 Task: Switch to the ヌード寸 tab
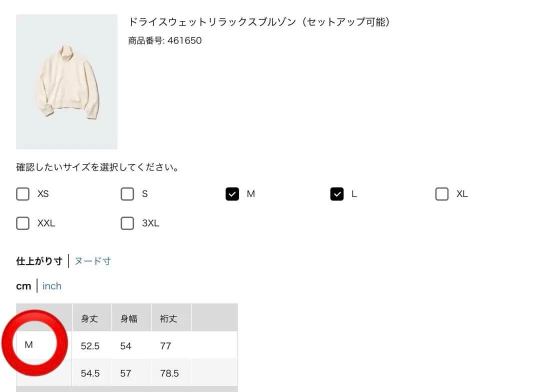pos(92,261)
